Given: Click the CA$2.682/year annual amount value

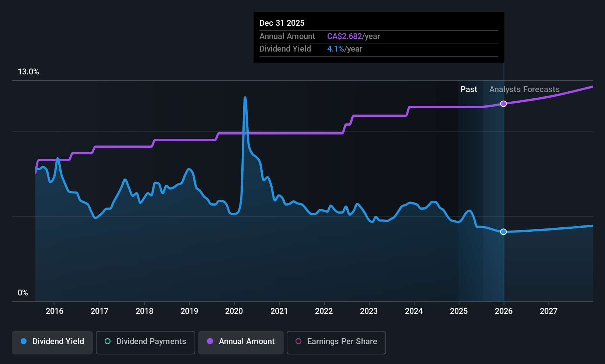Looking at the screenshot, I should point(345,36).
